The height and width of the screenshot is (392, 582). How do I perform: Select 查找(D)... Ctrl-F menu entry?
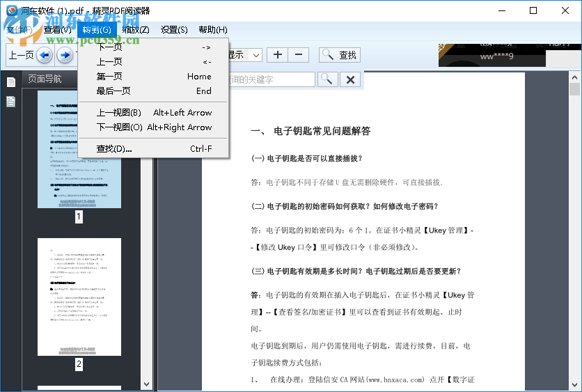tap(154, 149)
